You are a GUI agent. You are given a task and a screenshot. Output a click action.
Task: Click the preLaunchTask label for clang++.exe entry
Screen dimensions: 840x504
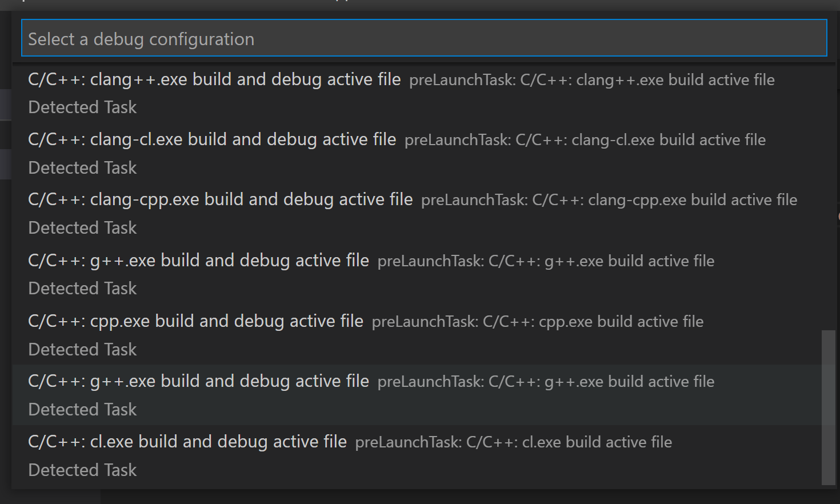pyautogui.click(x=591, y=79)
